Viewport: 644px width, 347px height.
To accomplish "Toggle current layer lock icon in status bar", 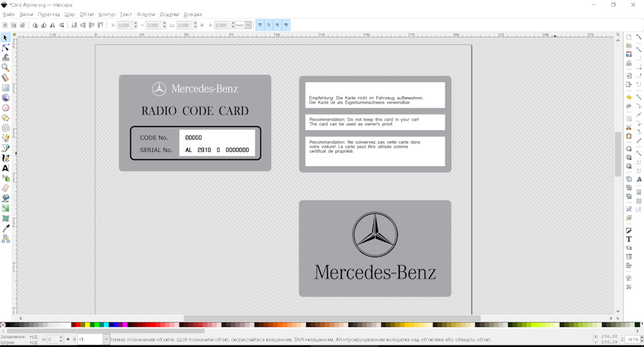I will [74, 339].
